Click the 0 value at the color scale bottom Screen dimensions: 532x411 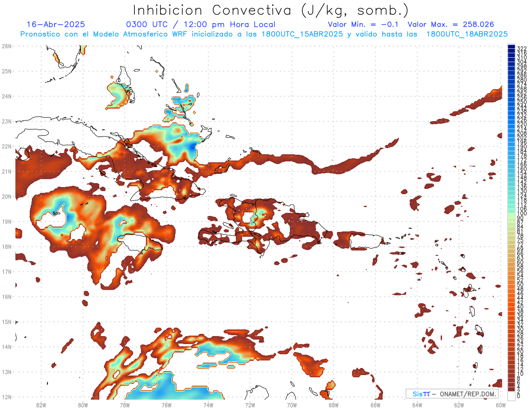[519, 396]
